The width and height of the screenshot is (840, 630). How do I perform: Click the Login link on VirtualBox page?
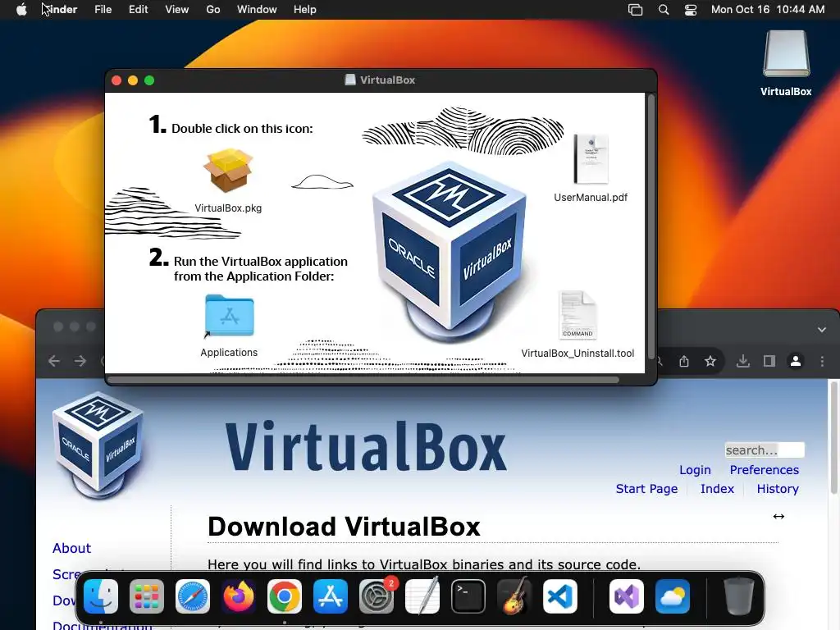point(695,470)
